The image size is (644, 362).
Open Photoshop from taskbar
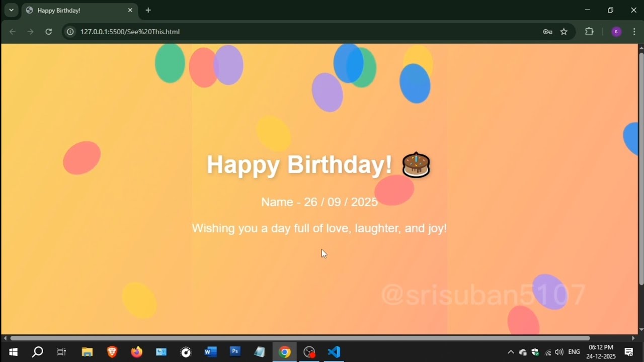(x=235, y=352)
